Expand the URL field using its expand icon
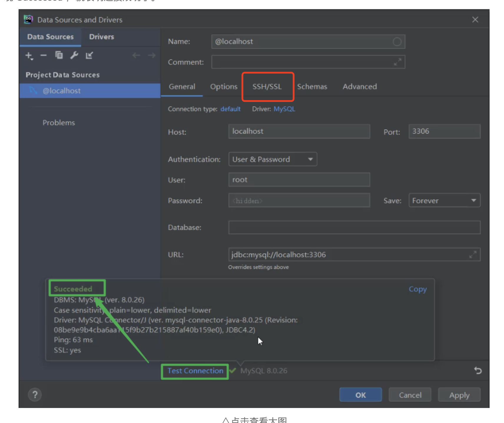Screen dimensions: 504x423 pos(473,255)
